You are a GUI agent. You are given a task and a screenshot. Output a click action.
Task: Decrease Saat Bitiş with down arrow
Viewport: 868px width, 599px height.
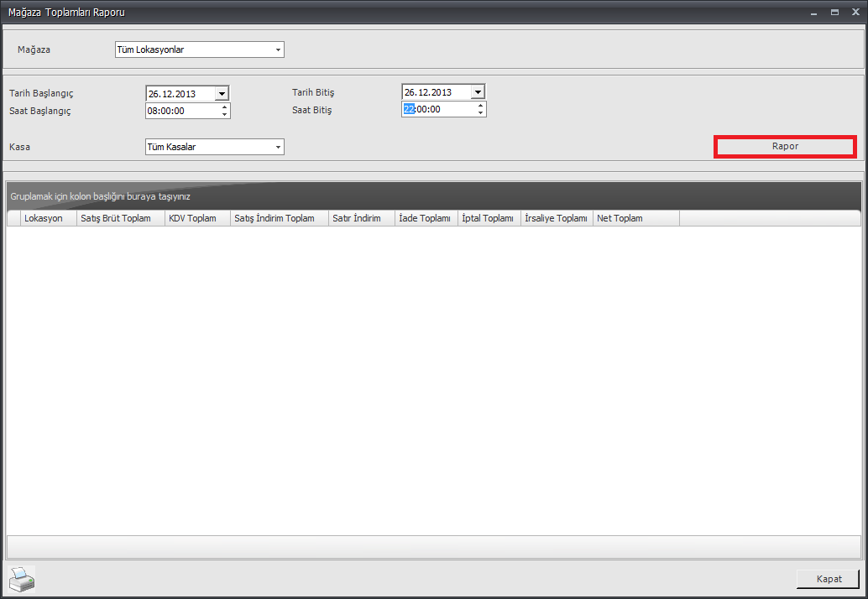point(480,113)
